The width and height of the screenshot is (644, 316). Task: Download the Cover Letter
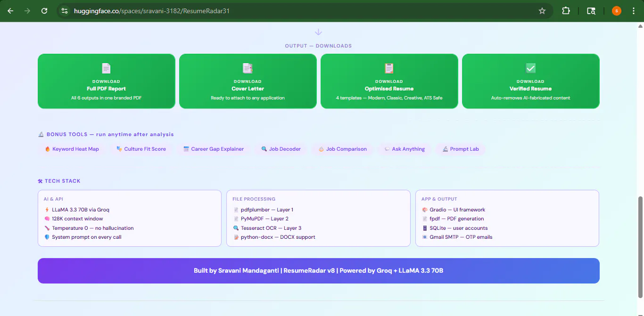(248, 81)
